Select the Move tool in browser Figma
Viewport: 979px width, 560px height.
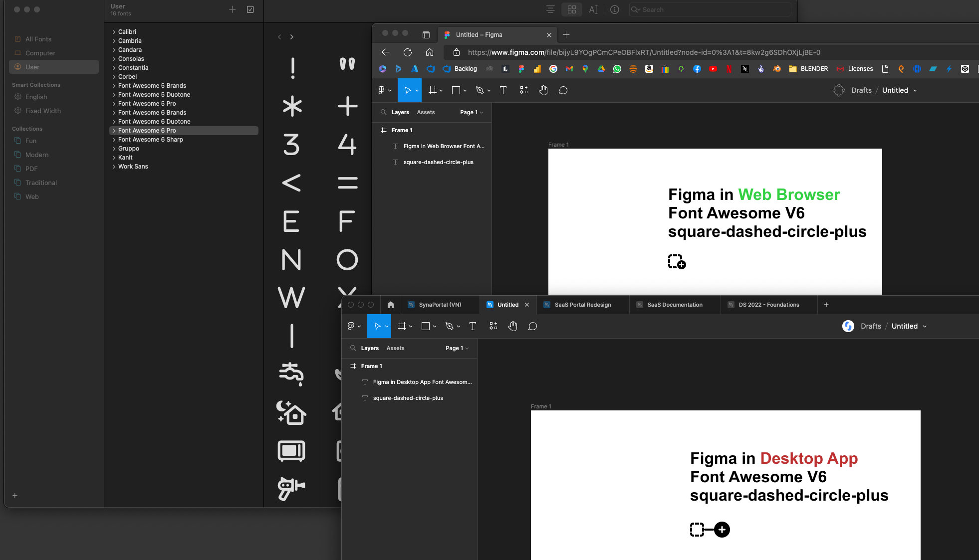pos(408,90)
